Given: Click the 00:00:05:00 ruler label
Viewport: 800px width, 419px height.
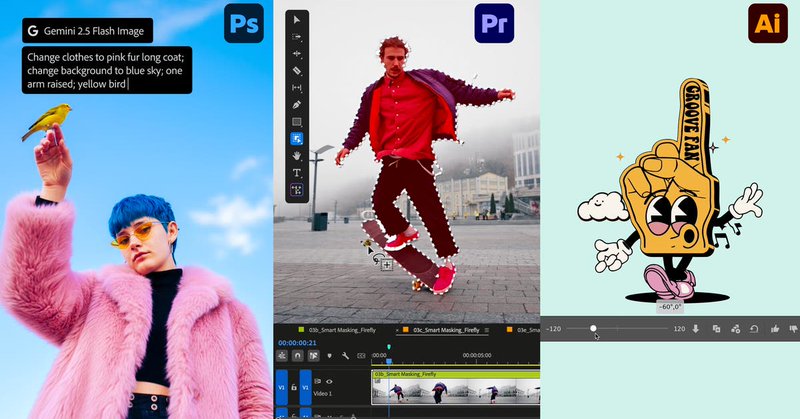Looking at the screenshot, I should pyautogui.click(x=477, y=355).
